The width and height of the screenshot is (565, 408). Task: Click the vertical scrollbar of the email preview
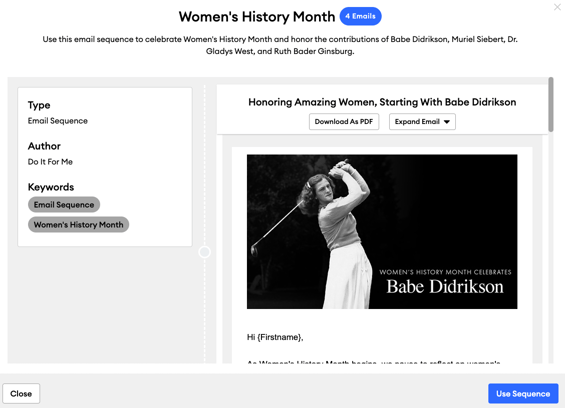551,105
